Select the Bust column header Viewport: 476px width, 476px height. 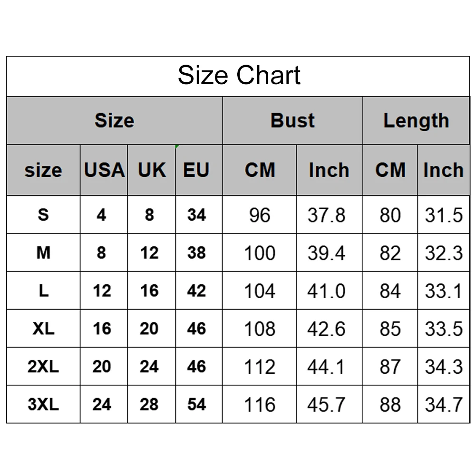point(292,120)
